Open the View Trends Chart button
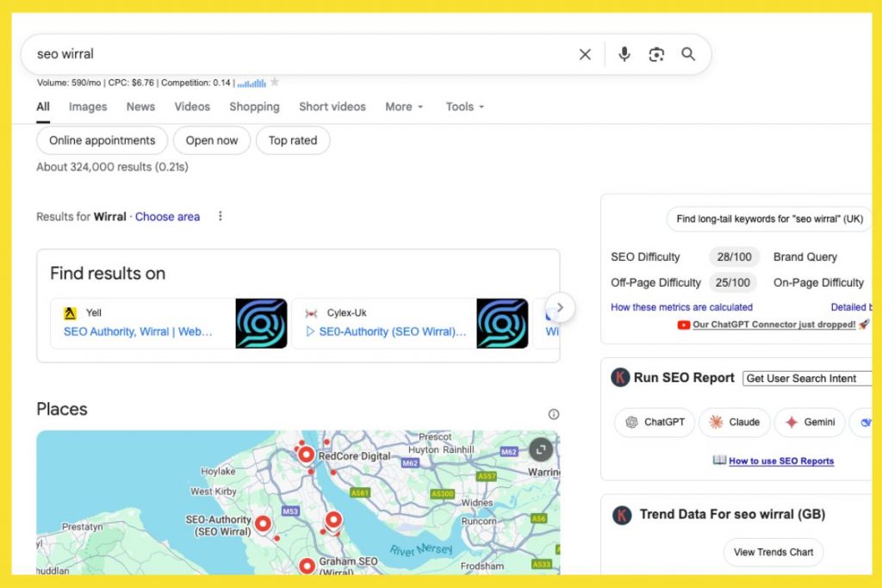 click(x=773, y=552)
